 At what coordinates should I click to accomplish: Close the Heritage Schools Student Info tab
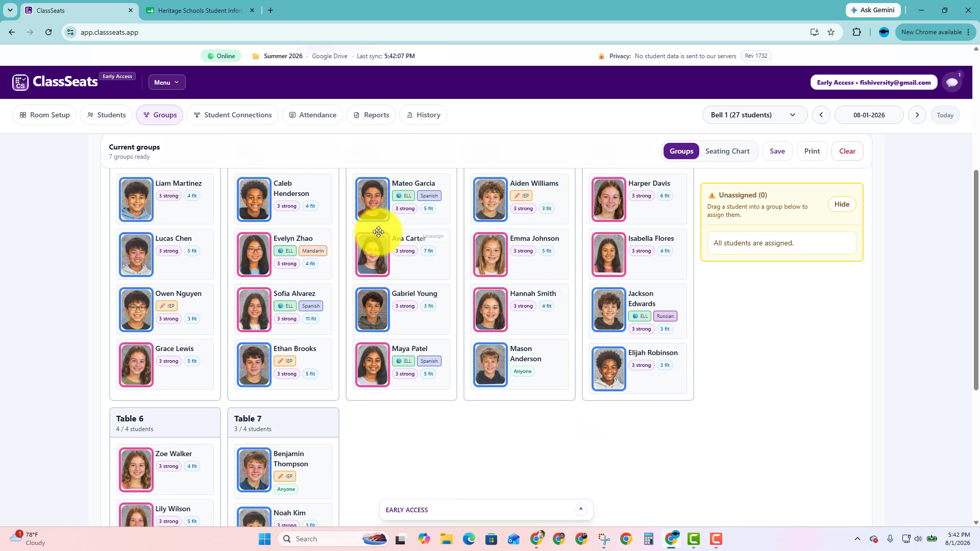coord(252,10)
